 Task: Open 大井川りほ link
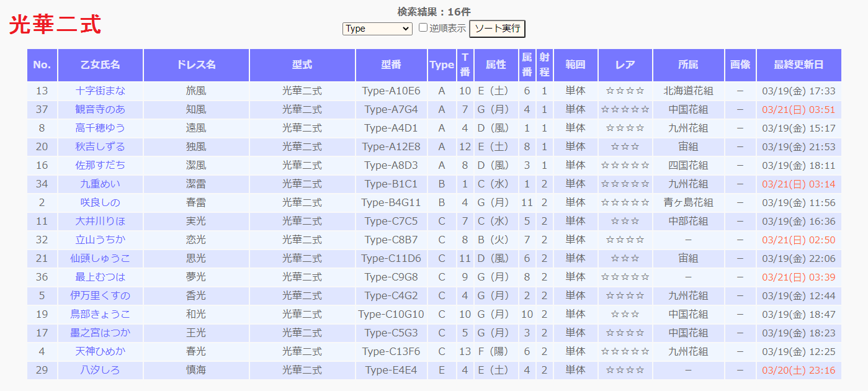coord(100,221)
